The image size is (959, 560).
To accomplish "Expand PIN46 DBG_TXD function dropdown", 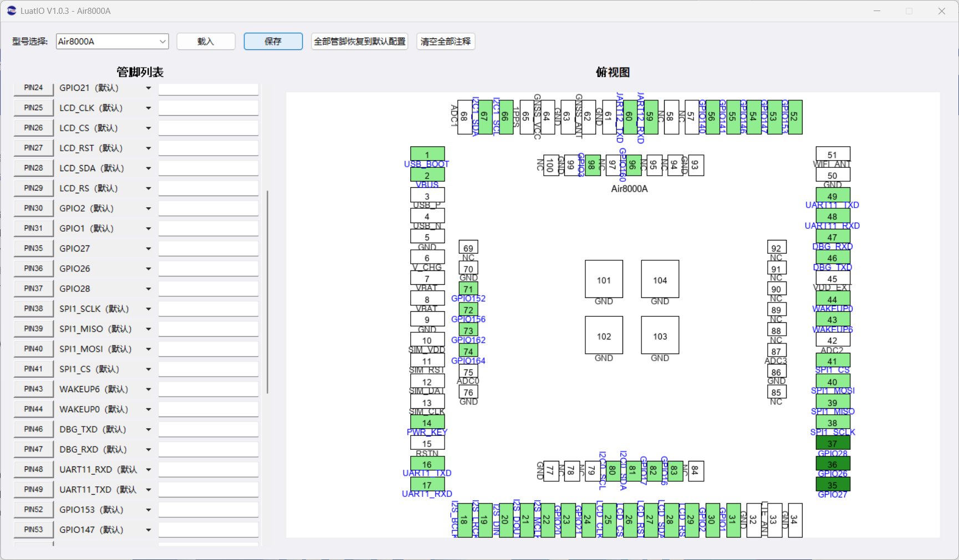I will 148,429.
